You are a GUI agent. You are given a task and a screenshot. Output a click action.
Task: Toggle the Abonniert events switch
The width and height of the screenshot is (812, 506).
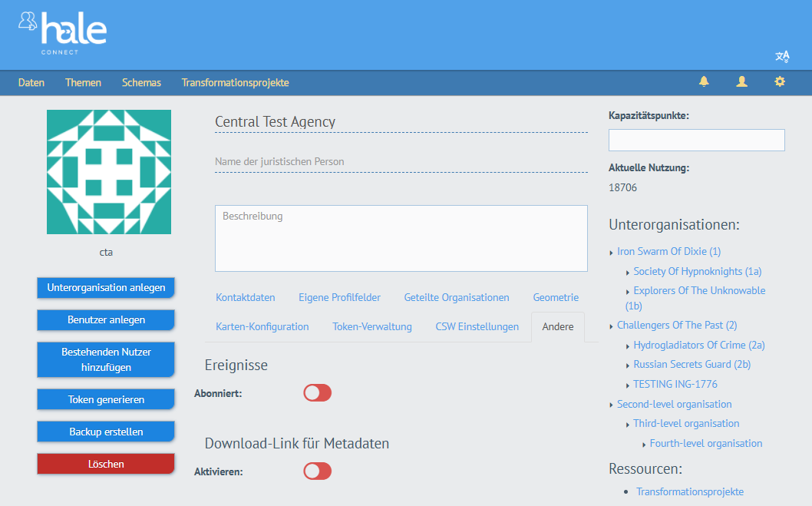point(317,393)
